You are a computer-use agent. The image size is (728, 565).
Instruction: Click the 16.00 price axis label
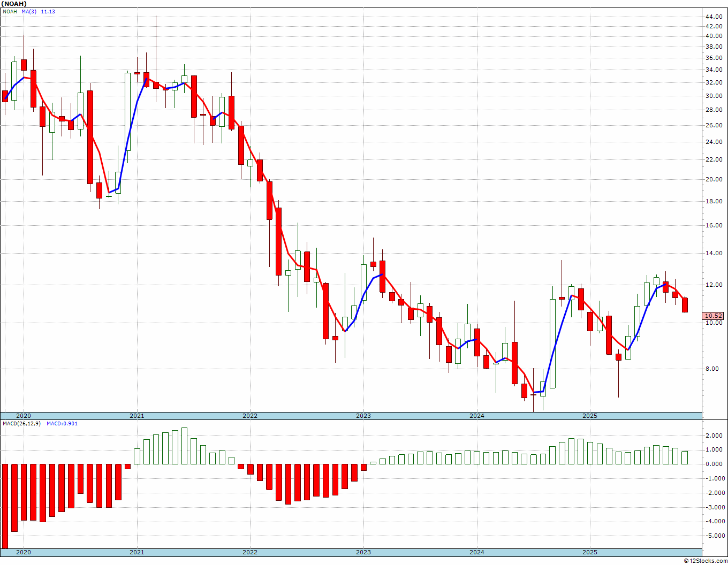click(714, 225)
